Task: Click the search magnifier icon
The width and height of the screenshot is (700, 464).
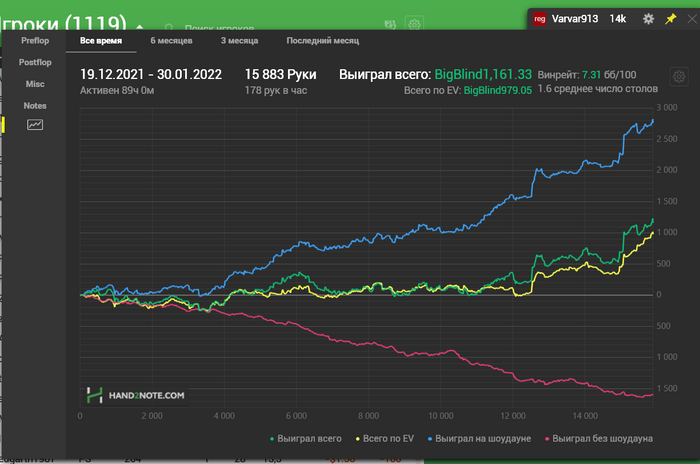Action: tap(169, 28)
